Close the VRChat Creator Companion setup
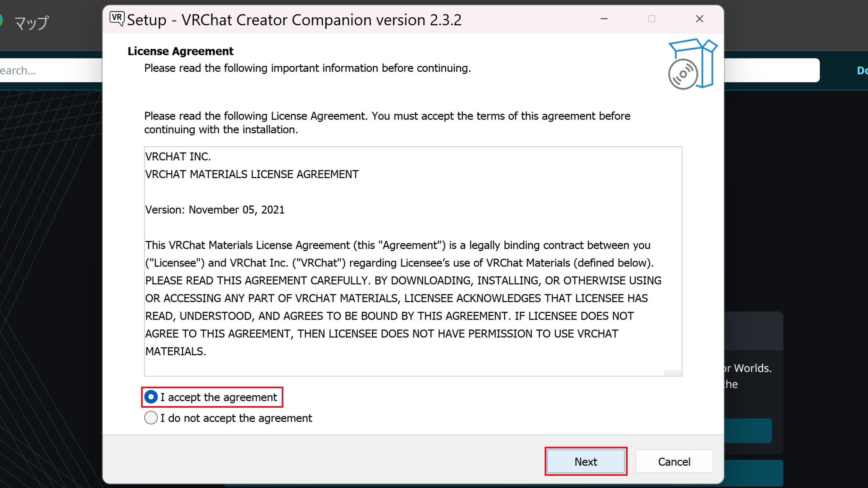Screen dimensions: 868x488 pos(700,19)
